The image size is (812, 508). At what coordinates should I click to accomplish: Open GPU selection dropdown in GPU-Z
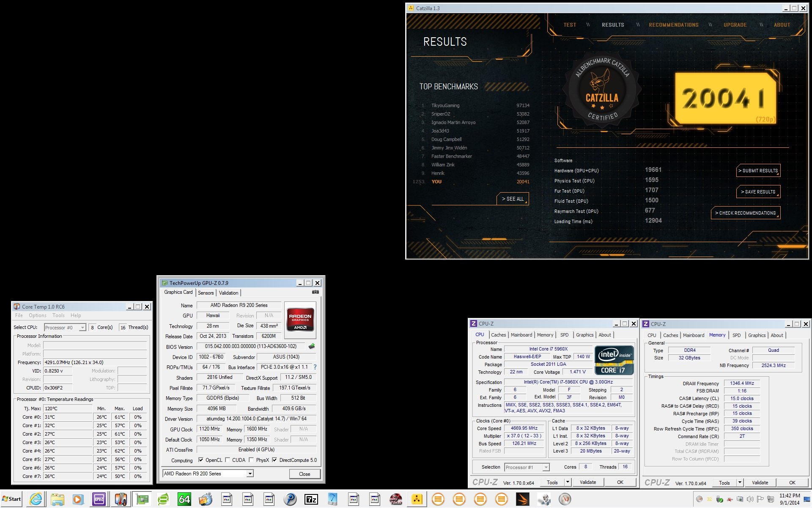tap(250, 473)
